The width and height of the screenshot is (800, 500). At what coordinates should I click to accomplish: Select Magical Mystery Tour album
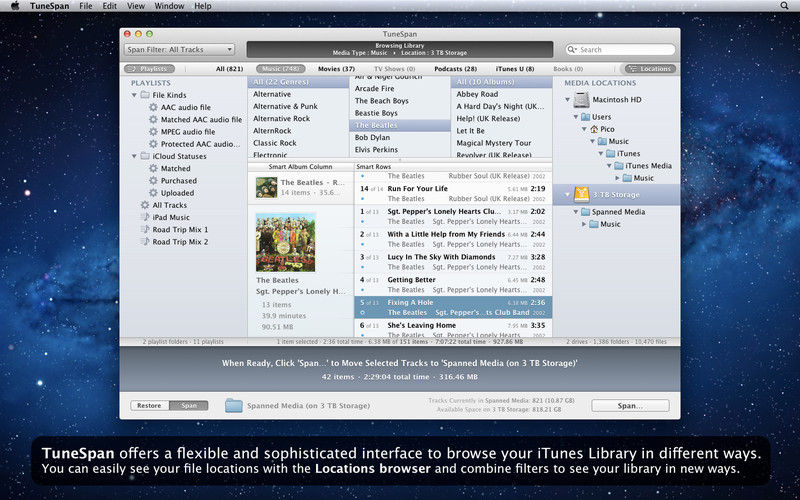501,143
